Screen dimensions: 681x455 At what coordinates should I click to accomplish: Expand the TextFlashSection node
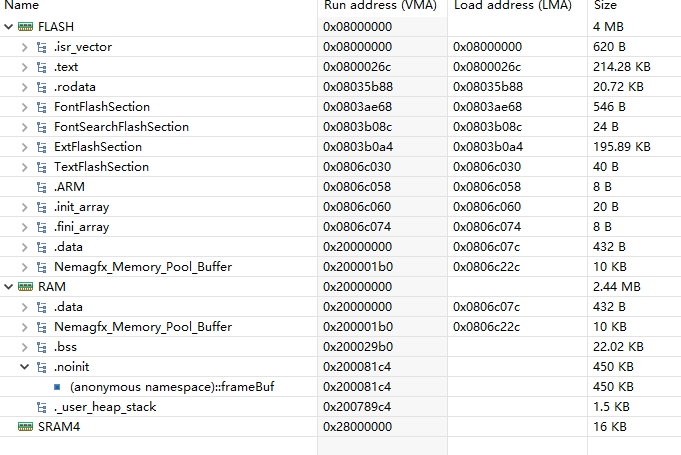coord(25,167)
